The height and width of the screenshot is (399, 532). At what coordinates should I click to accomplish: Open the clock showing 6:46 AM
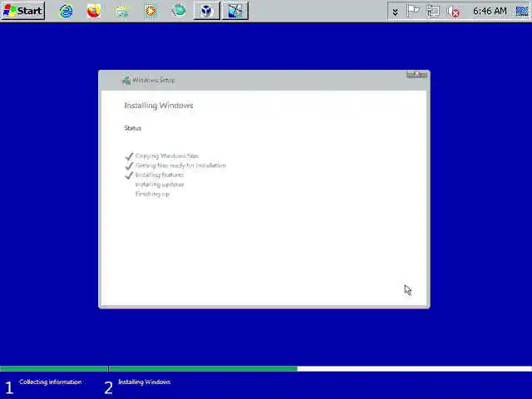click(490, 11)
